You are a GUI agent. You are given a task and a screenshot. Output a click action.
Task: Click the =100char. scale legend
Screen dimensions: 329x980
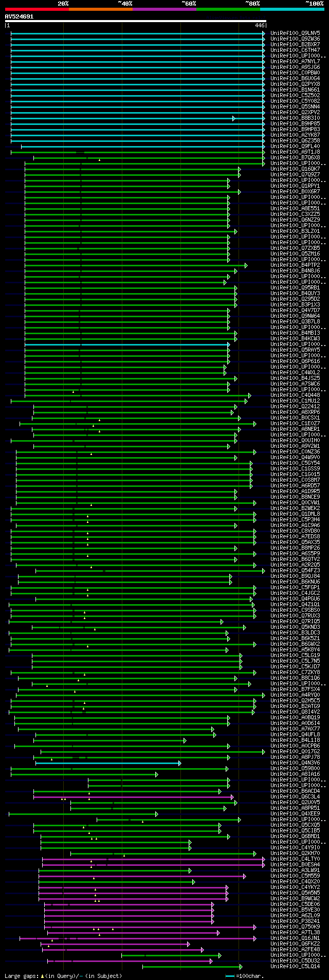[x=245, y=975]
